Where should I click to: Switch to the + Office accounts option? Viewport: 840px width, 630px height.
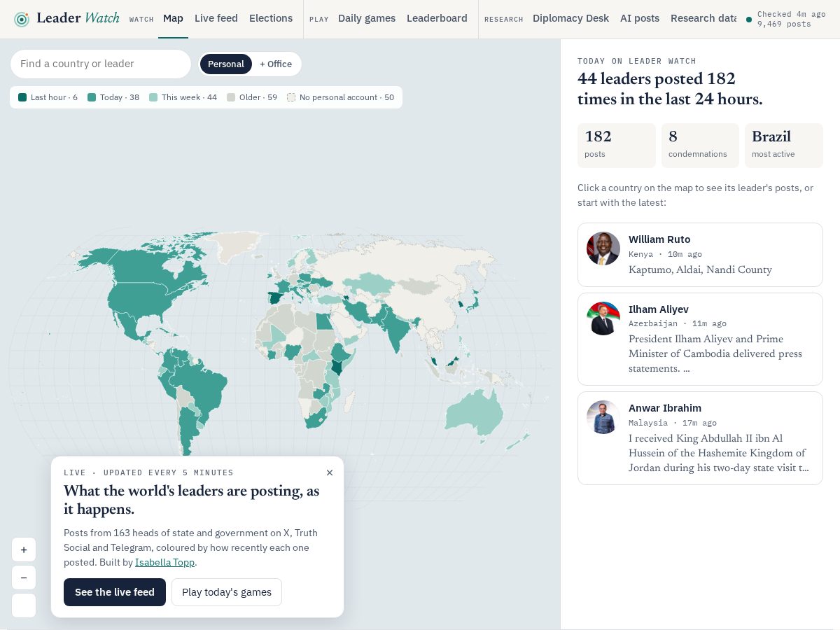pos(276,64)
